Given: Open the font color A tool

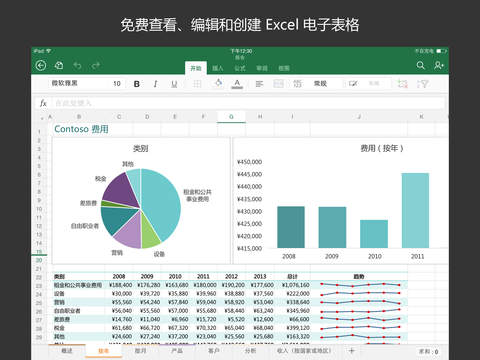Looking at the screenshot, I should [237, 84].
